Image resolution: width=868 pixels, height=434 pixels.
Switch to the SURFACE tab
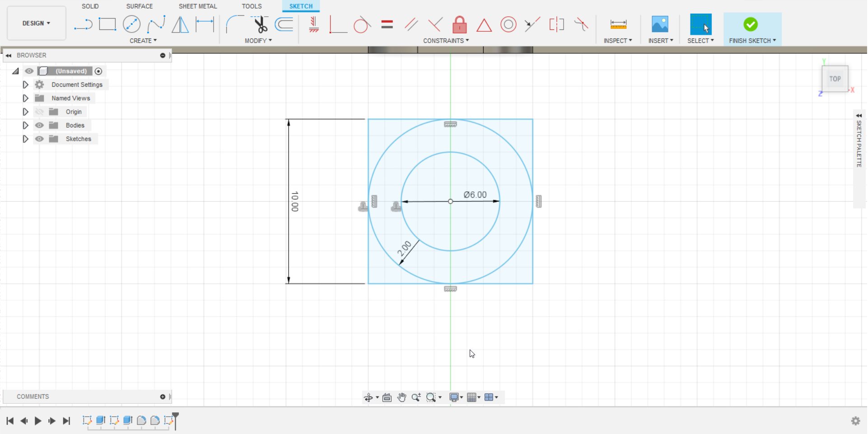click(140, 6)
